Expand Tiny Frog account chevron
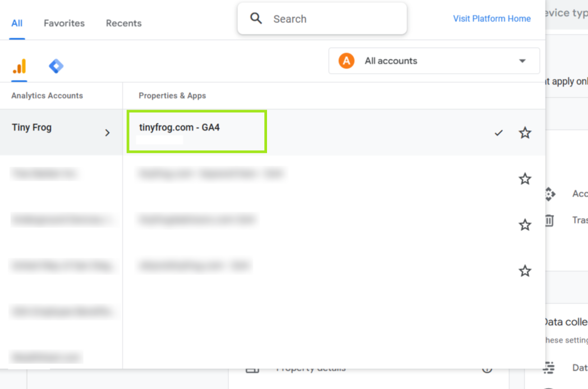The image size is (588, 389). tap(107, 133)
